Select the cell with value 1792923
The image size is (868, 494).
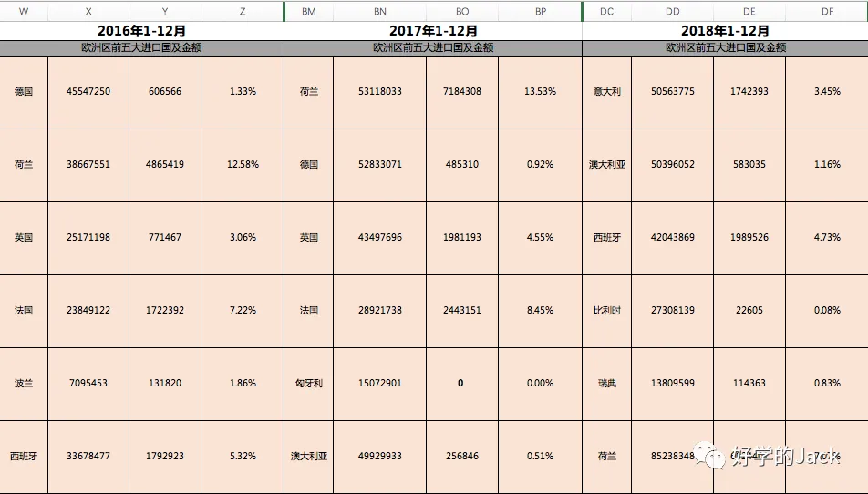[x=165, y=458]
